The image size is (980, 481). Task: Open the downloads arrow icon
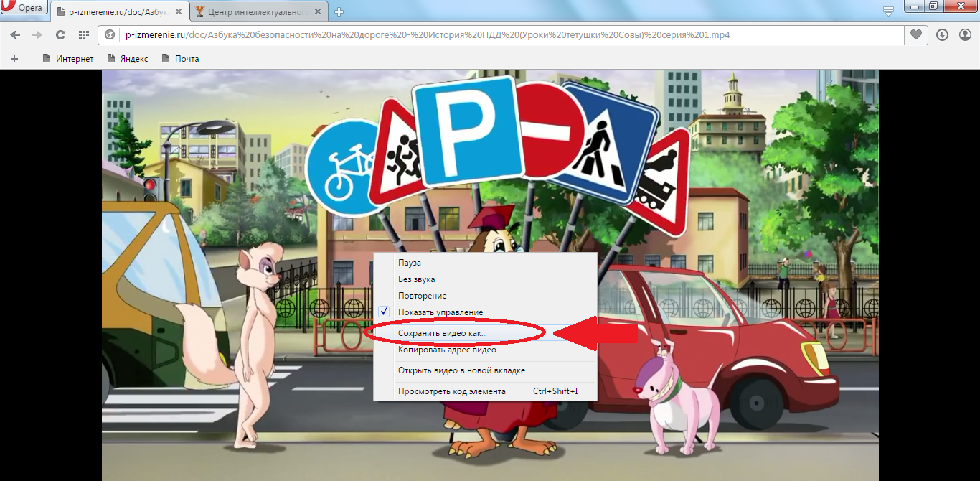click(942, 34)
